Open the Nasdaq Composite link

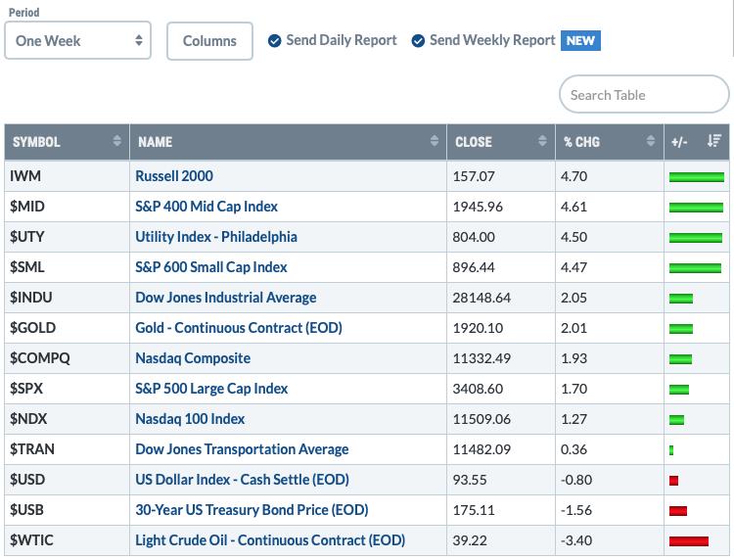[x=193, y=358]
